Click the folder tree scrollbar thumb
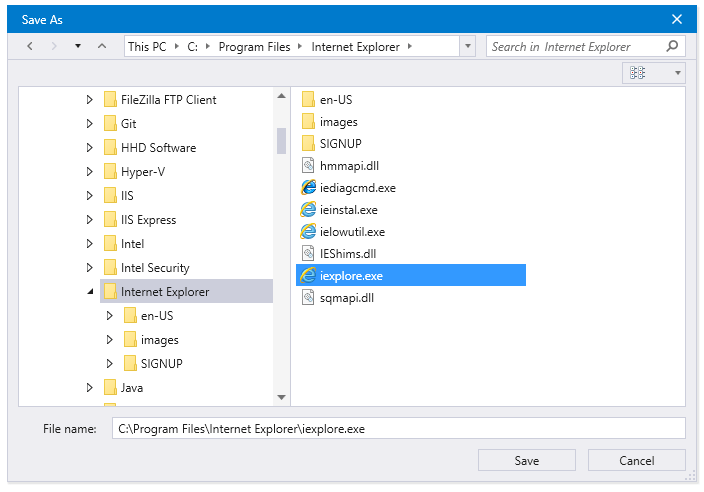 pos(282,141)
